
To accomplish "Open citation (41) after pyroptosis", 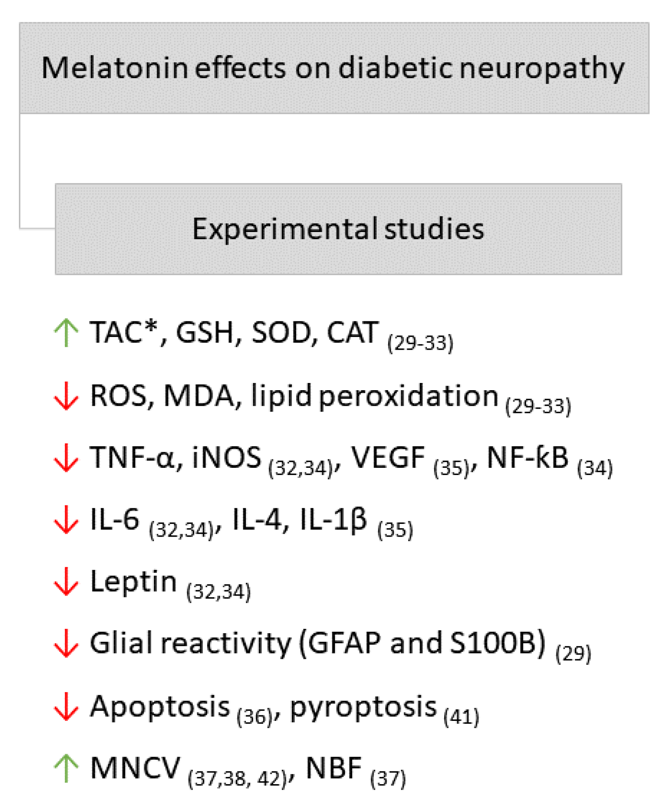I will 461,717.
